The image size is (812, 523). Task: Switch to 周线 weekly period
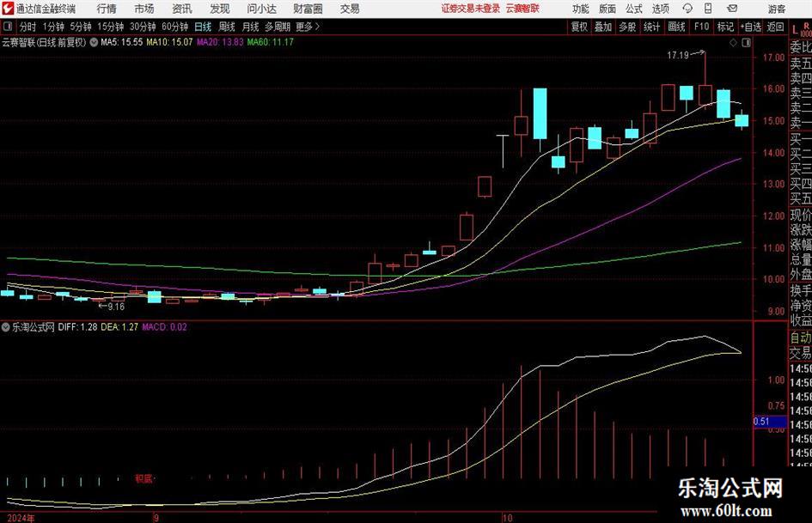pos(226,27)
